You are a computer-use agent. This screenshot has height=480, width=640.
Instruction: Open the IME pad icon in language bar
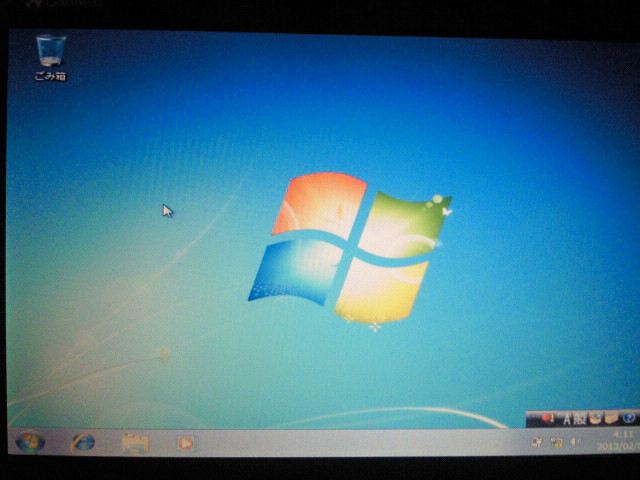(596, 419)
